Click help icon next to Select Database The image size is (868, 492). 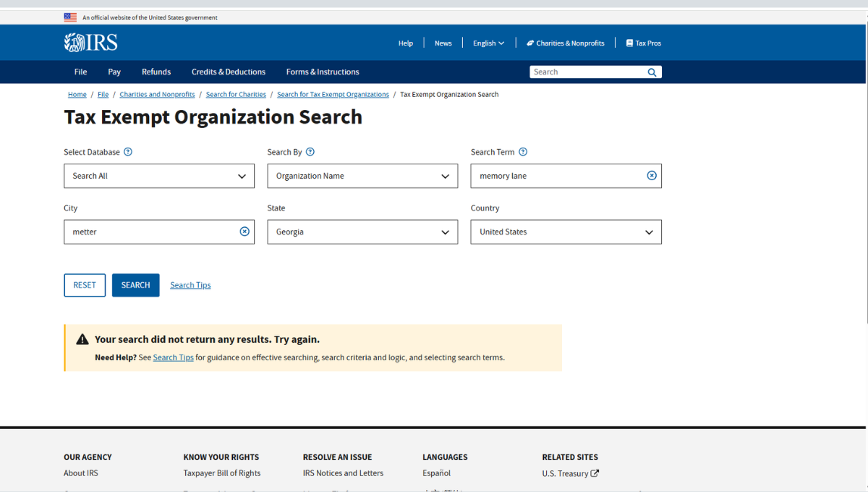[128, 152]
